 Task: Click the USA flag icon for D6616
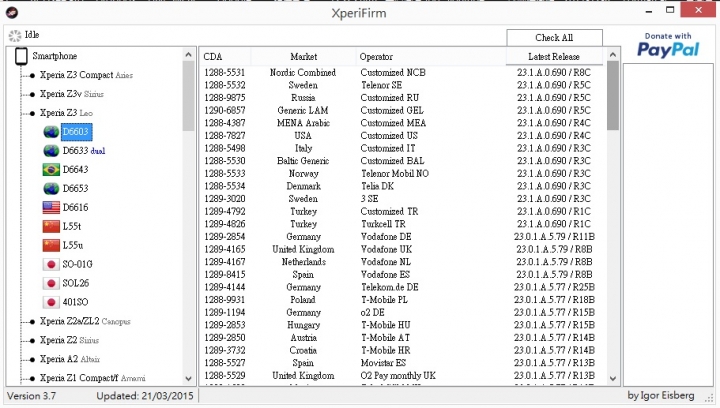51,207
